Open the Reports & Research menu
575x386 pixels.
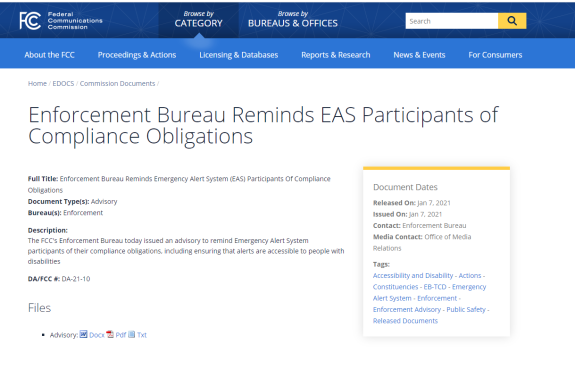(336, 55)
